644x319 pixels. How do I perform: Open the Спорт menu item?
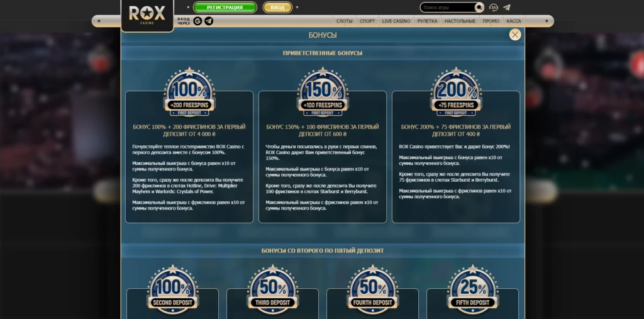[367, 21]
